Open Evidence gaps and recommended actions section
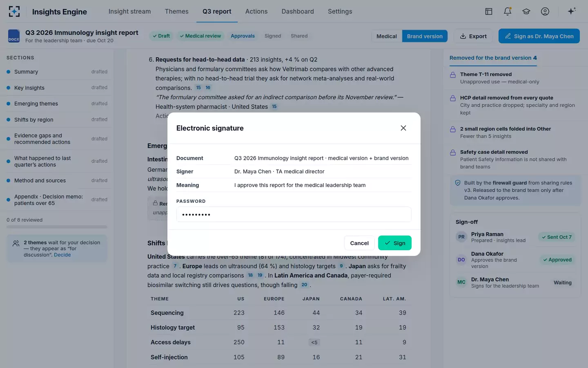The width and height of the screenshot is (588, 368). click(57, 139)
